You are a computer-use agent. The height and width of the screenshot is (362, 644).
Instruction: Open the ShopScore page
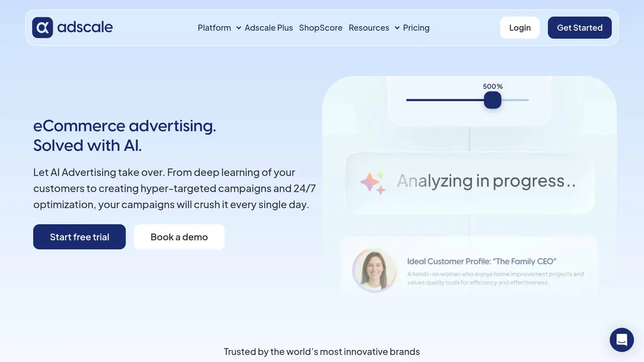[x=320, y=28]
